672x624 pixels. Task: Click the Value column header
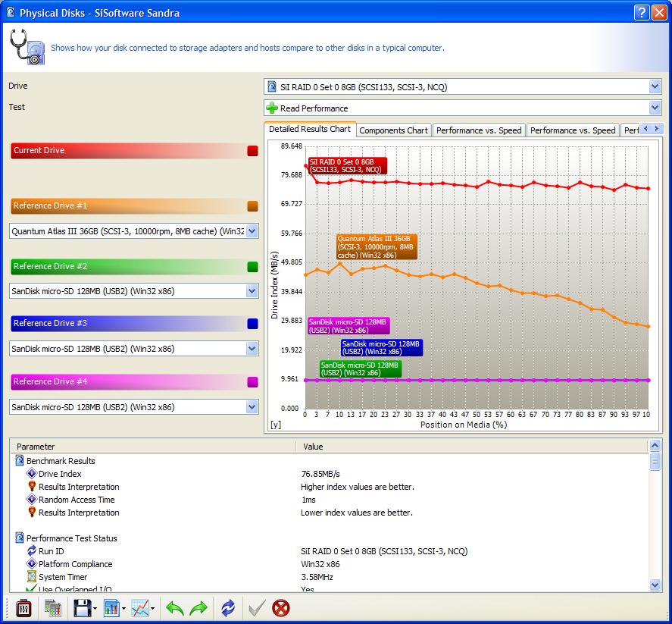point(472,447)
